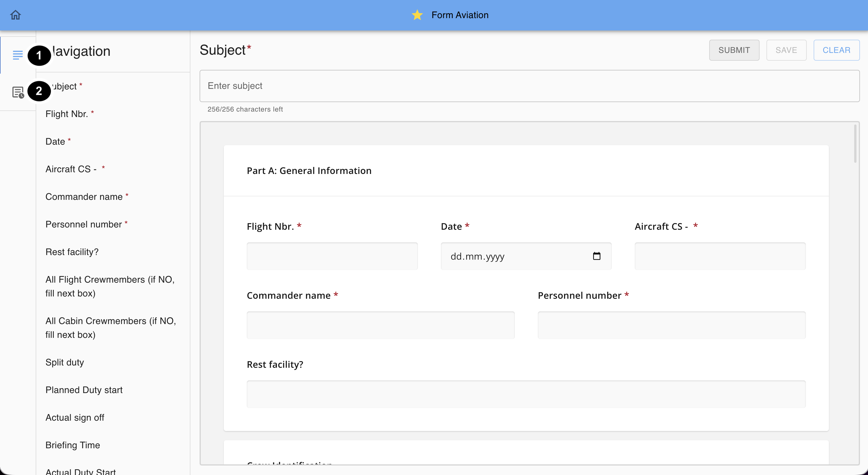The width and height of the screenshot is (868, 475).
Task: Click the Commander name input field
Action: [x=381, y=325]
